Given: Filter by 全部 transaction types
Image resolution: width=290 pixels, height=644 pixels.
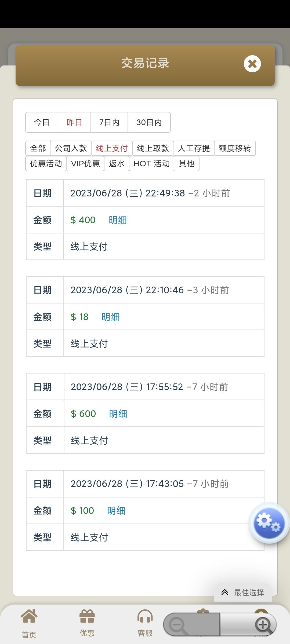Looking at the screenshot, I should tap(38, 148).
